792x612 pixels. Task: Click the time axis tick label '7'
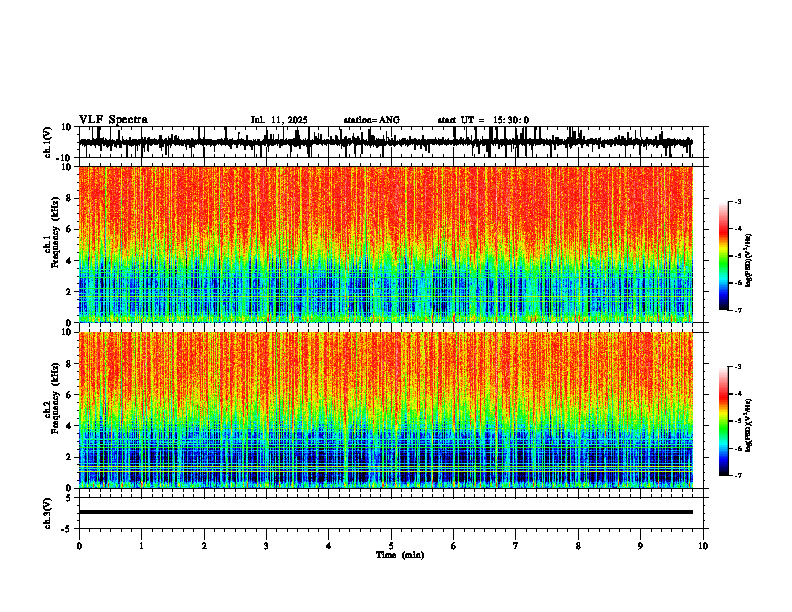(x=516, y=546)
